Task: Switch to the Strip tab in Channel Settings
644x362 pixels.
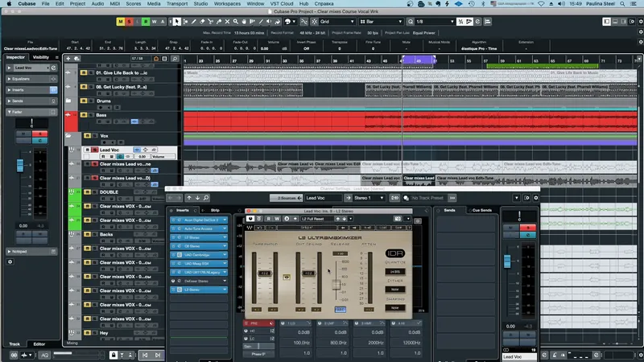Action: click(215, 210)
